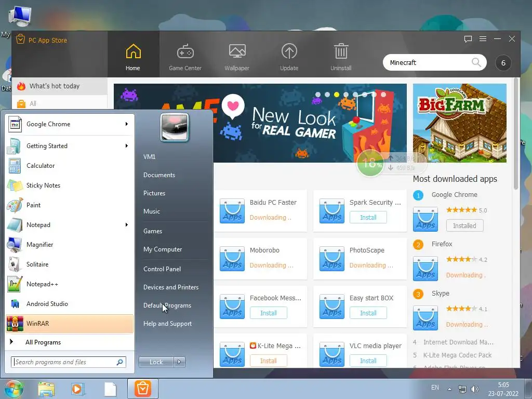Open Sticky Notes from Start menu
The image size is (532, 399).
click(70, 185)
